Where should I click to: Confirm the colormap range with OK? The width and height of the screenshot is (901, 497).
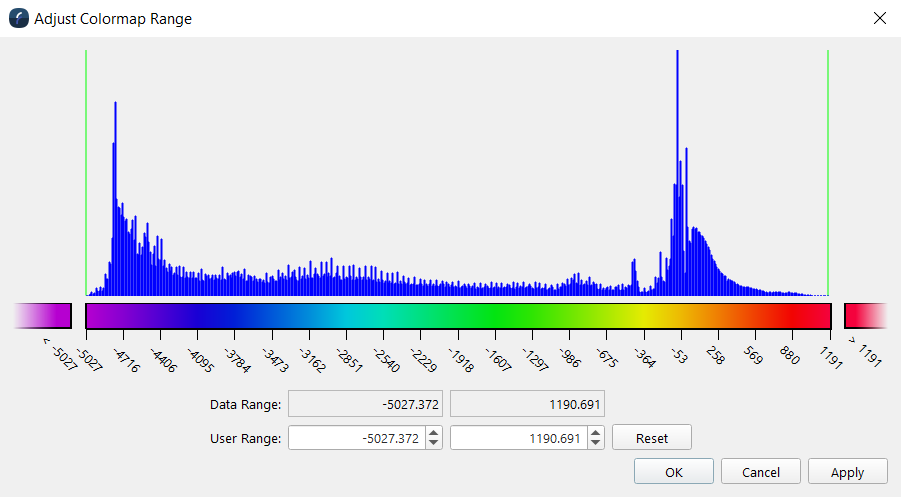click(x=673, y=472)
